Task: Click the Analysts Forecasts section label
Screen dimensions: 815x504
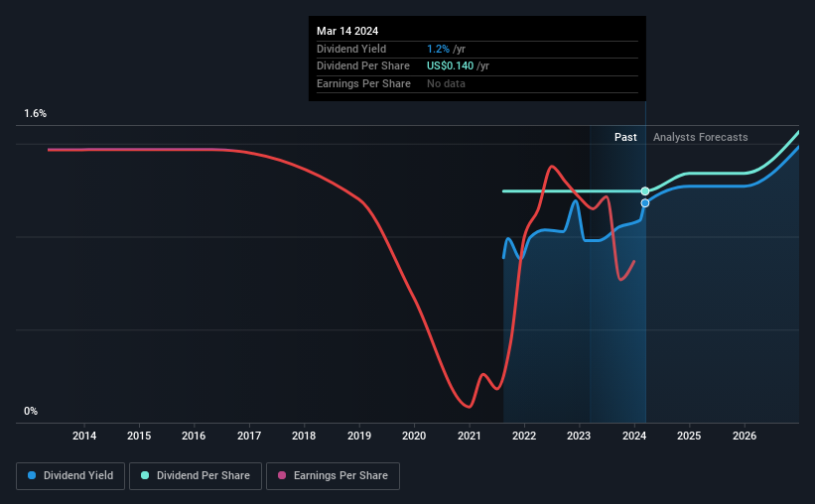Action: coord(700,137)
